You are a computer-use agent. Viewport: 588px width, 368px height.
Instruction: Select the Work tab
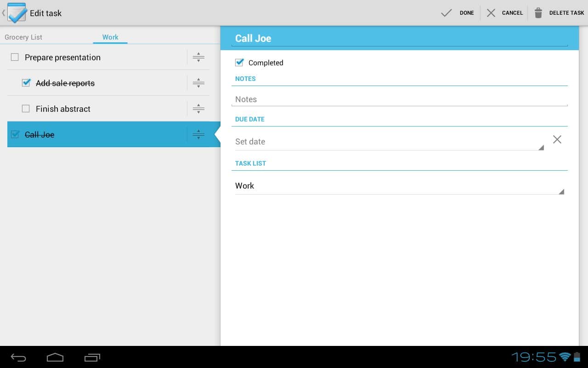coord(110,37)
